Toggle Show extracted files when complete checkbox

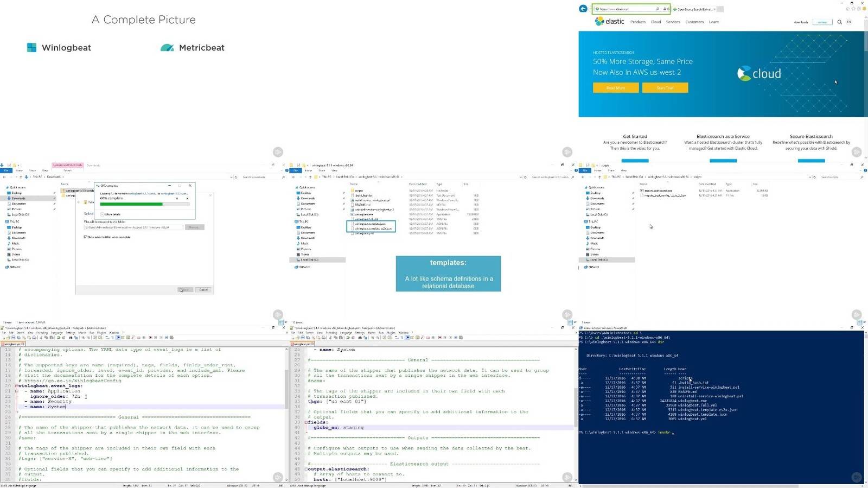pyautogui.click(x=86, y=237)
